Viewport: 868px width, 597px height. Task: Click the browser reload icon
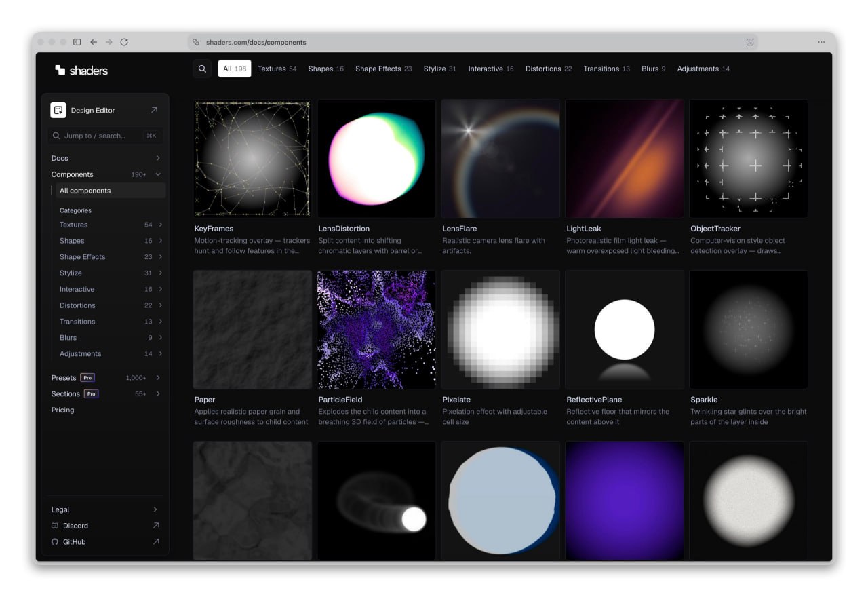(x=124, y=42)
